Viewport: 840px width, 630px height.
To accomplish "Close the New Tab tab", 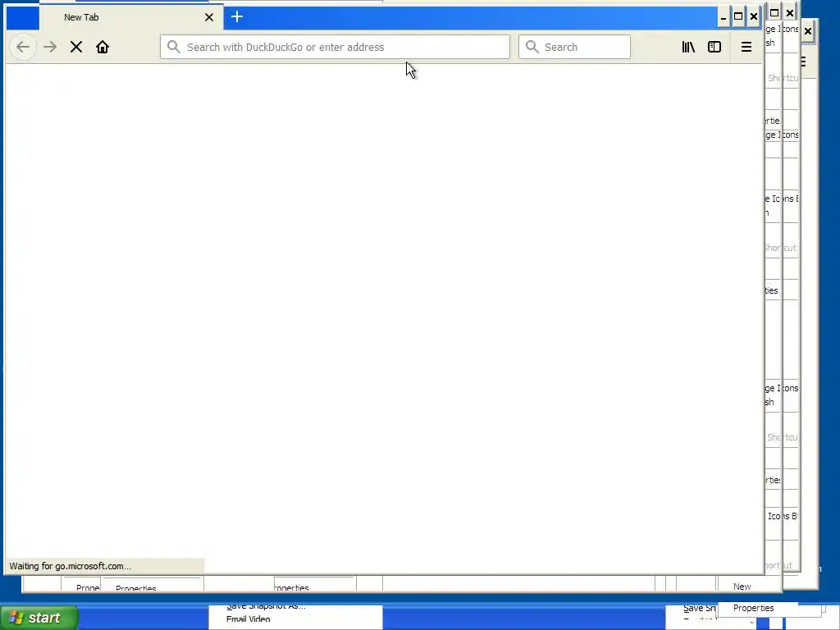I will [209, 17].
